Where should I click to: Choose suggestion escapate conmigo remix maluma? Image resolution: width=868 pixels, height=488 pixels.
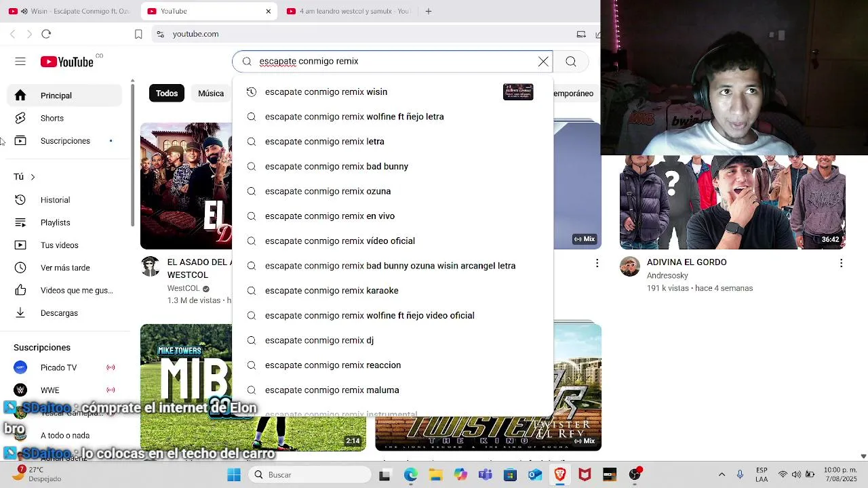[393, 390]
